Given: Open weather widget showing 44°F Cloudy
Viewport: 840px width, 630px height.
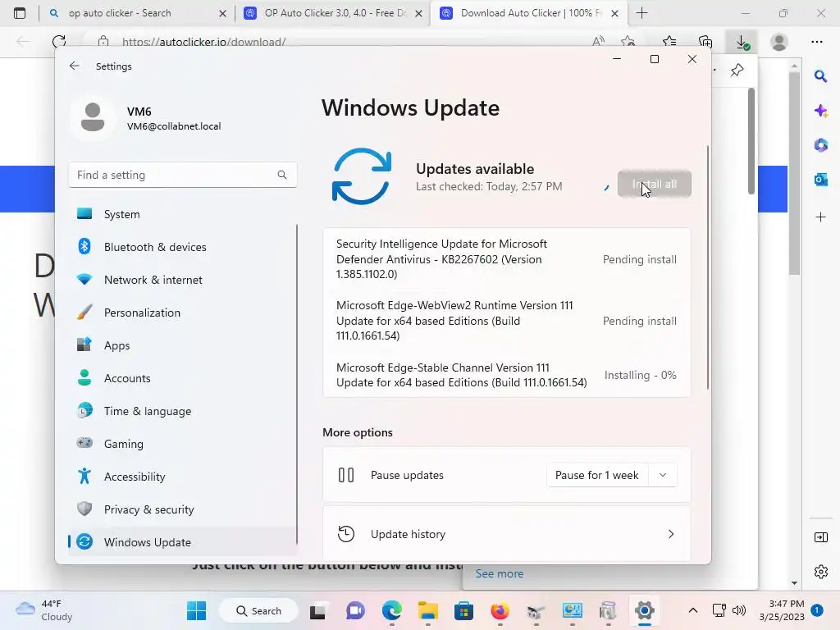Looking at the screenshot, I should 44,610.
